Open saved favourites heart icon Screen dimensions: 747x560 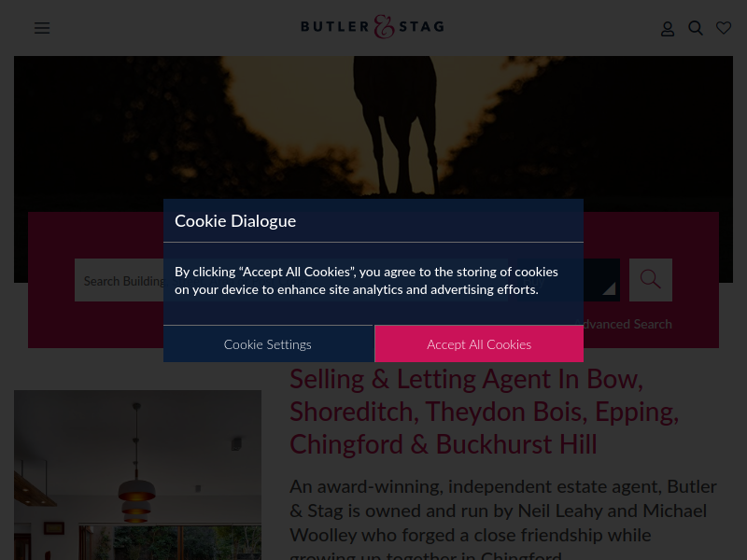[724, 28]
